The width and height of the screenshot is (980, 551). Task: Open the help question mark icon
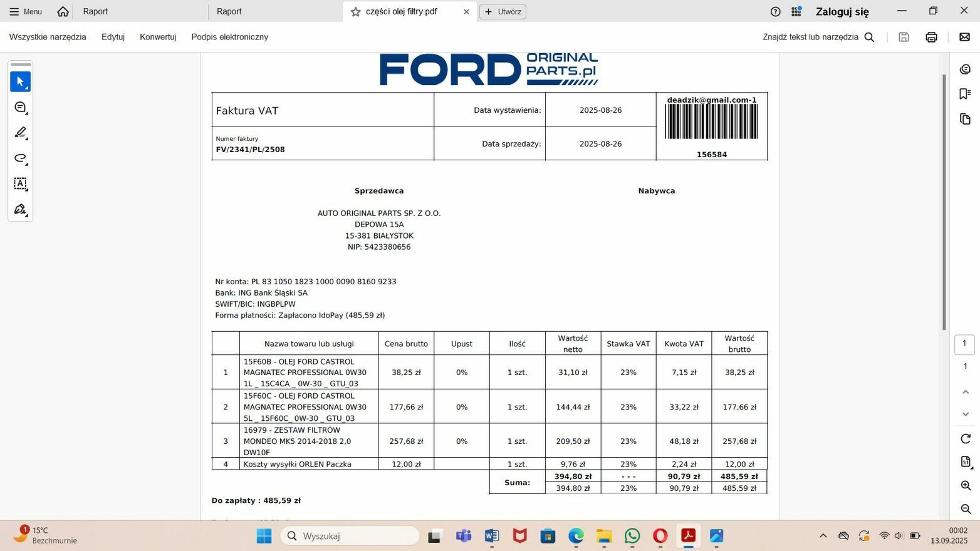[x=776, y=11]
